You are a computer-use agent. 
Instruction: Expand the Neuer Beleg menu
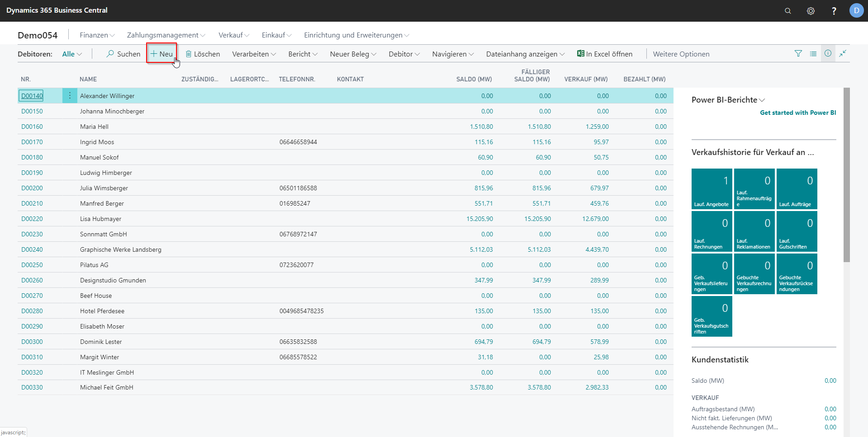pyautogui.click(x=353, y=54)
